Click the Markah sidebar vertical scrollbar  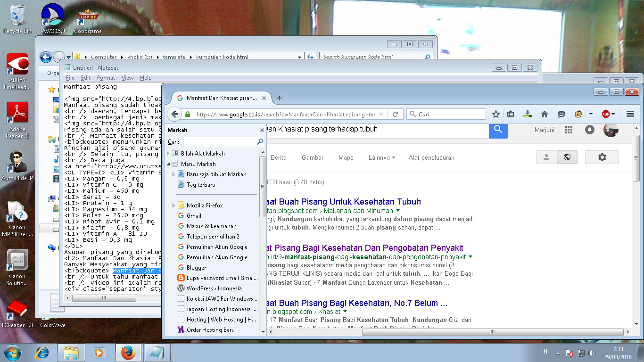pyautogui.click(x=263, y=186)
